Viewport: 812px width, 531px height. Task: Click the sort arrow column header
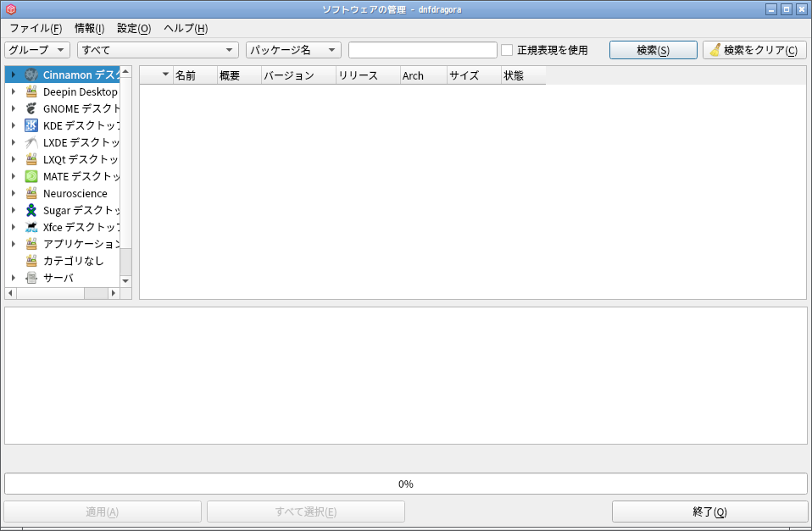157,75
